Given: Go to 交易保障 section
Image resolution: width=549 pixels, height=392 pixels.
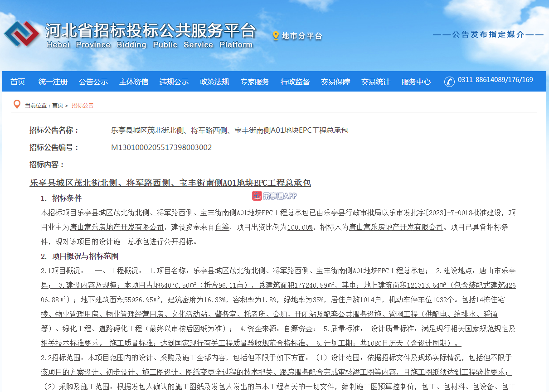Looking at the screenshot, I should pyautogui.click(x=335, y=82).
